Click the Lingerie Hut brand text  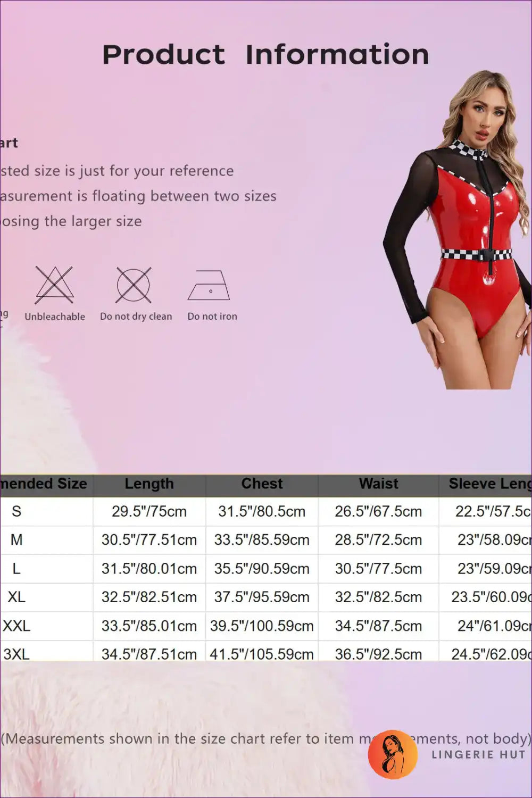[478, 754]
